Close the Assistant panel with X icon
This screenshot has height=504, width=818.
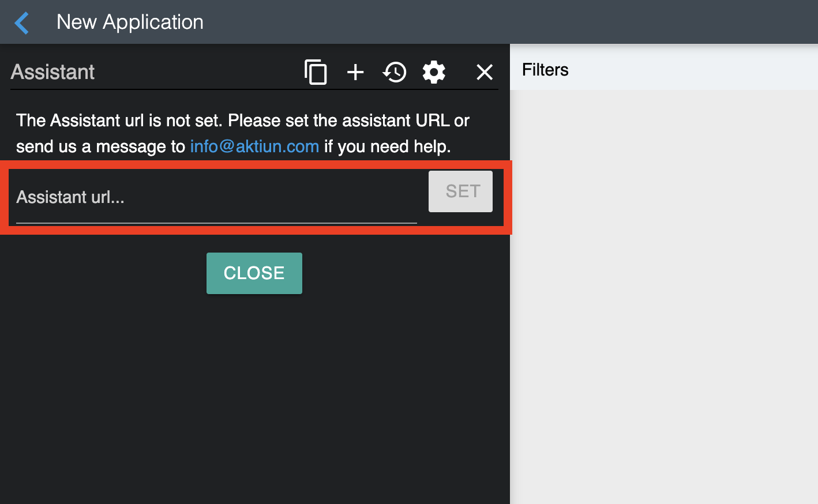485,72
